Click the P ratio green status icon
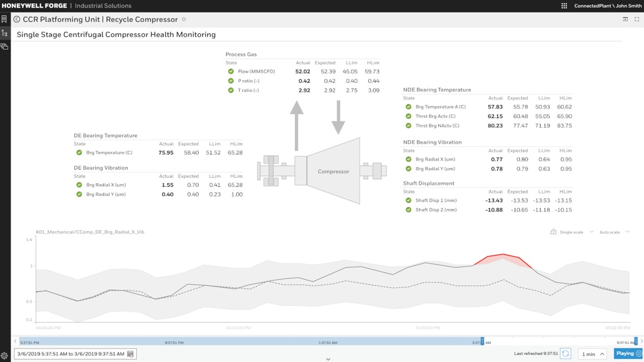This screenshot has height=362, width=644. (x=231, y=81)
